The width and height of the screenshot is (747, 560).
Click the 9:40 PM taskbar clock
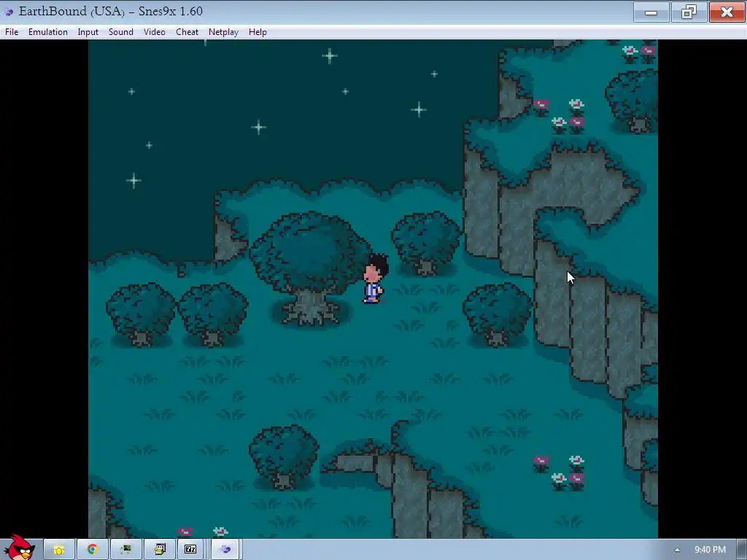(710, 550)
